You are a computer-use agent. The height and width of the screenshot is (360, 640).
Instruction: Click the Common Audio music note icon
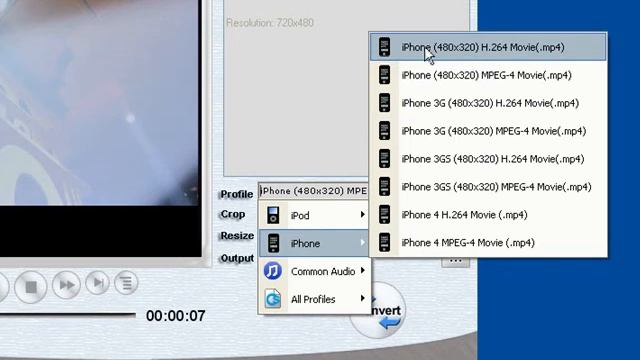(x=273, y=271)
